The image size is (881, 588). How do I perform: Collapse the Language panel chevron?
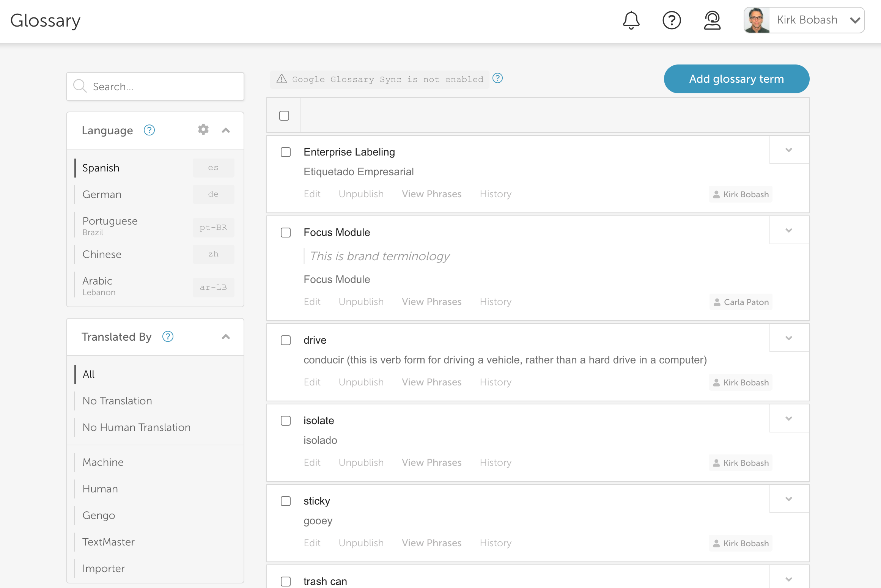(226, 130)
